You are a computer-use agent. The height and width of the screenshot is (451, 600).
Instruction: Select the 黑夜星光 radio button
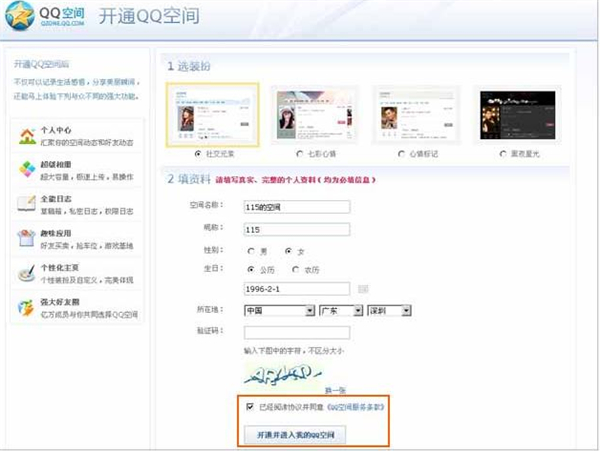tap(503, 154)
